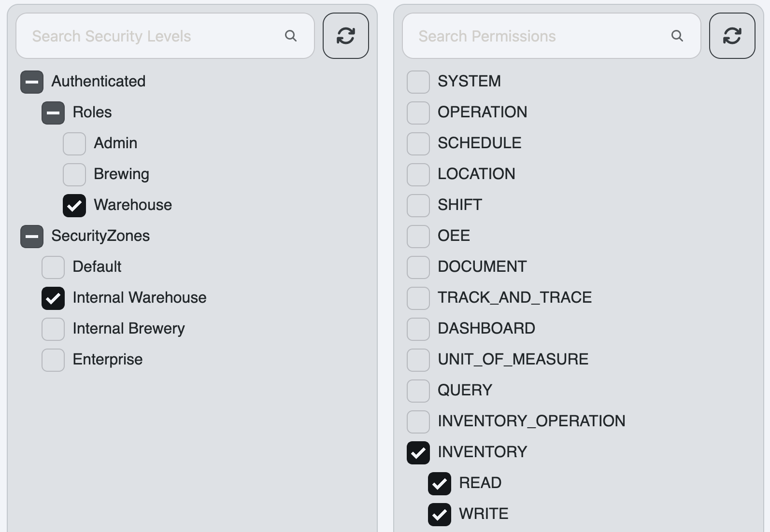Click the Permissions search magnifier icon
770x532 pixels.
pyautogui.click(x=677, y=36)
